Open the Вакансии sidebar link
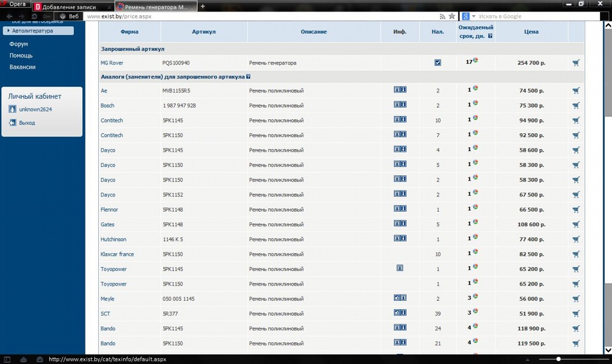This screenshot has width=612, height=364. [23, 67]
